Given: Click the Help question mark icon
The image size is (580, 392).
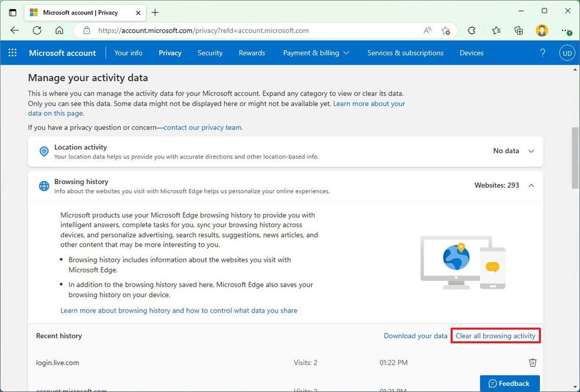Looking at the screenshot, I should pos(542,53).
